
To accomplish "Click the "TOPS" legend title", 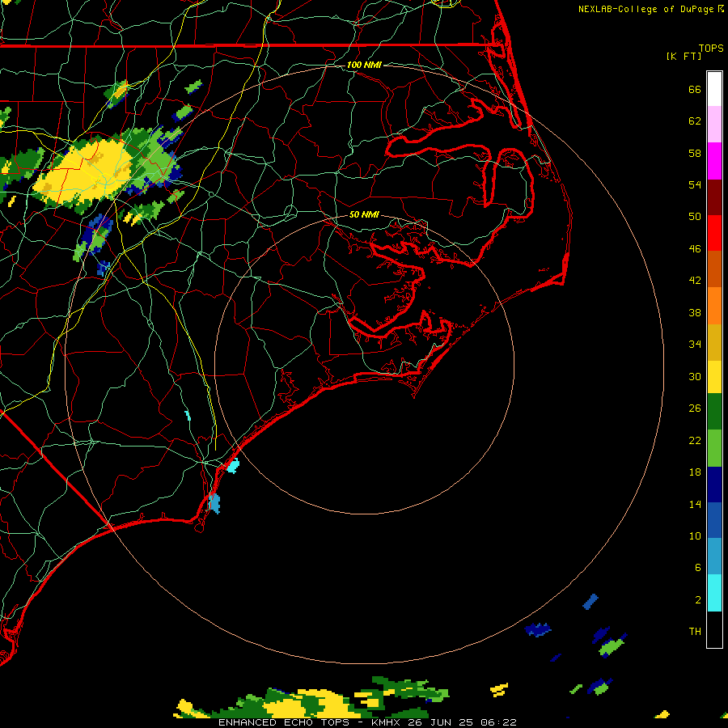I will 711,48.
